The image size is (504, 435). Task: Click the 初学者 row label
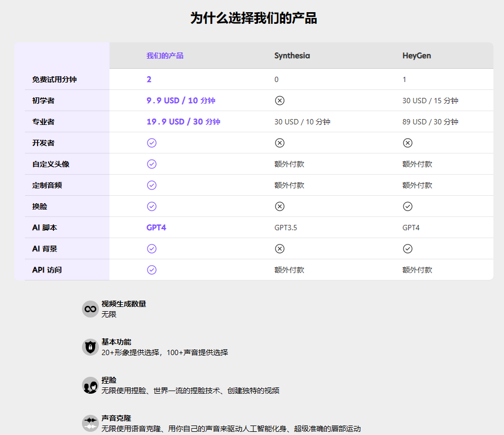[43, 101]
